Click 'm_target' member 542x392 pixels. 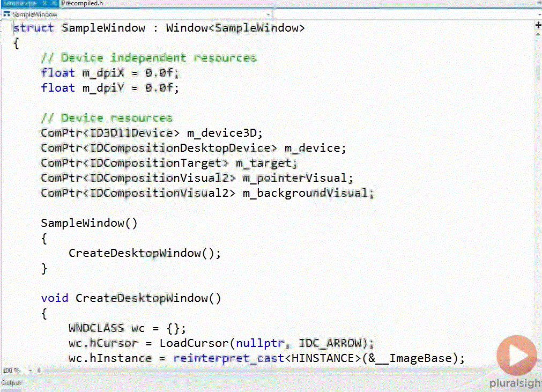coord(263,163)
